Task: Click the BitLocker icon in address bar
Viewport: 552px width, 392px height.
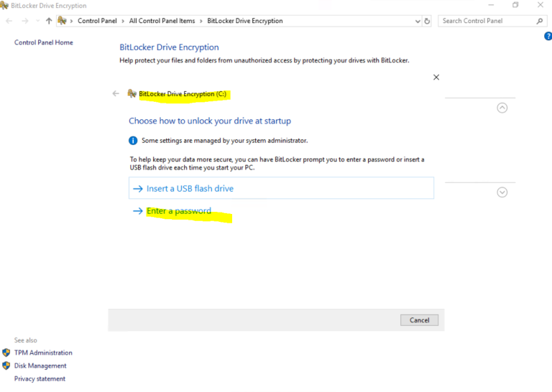Action: pos(62,21)
